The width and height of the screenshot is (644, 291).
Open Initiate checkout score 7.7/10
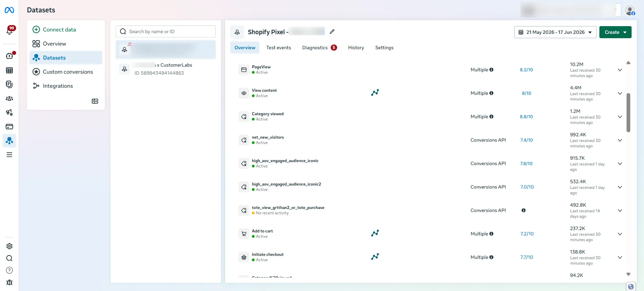point(527,257)
